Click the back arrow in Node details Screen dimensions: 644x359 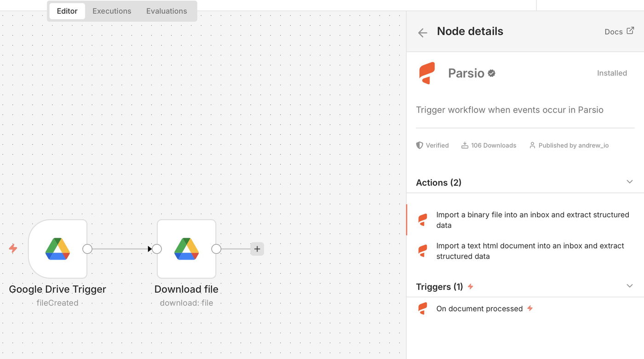[x=422, y=32]
